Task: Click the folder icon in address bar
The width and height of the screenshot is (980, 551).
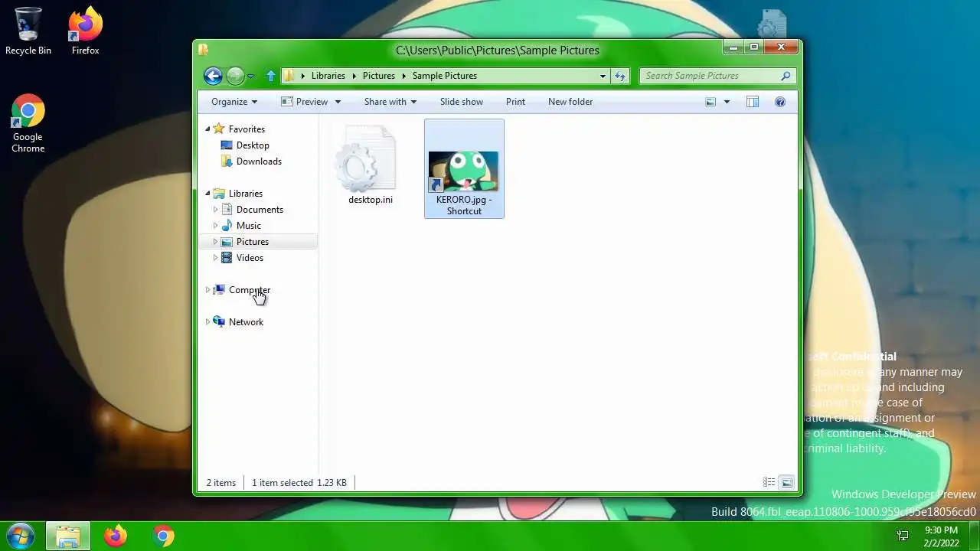Action: 289,76
